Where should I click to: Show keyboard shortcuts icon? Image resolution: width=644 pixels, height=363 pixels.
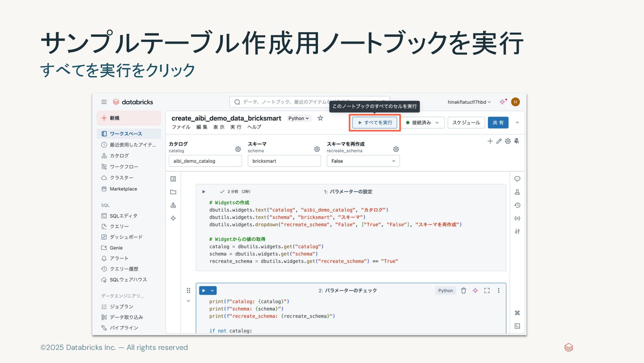coord(517,313)
